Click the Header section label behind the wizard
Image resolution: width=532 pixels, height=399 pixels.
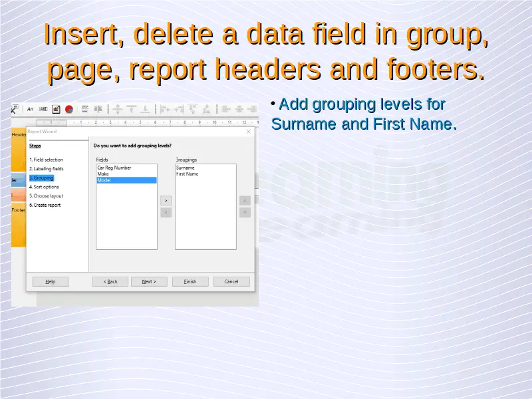point(19,135)
